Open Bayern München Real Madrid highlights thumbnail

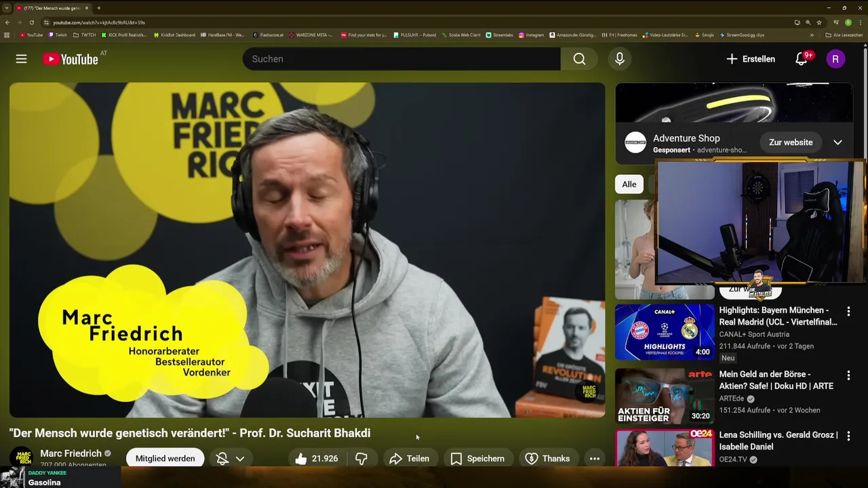[x=665, y=332]
